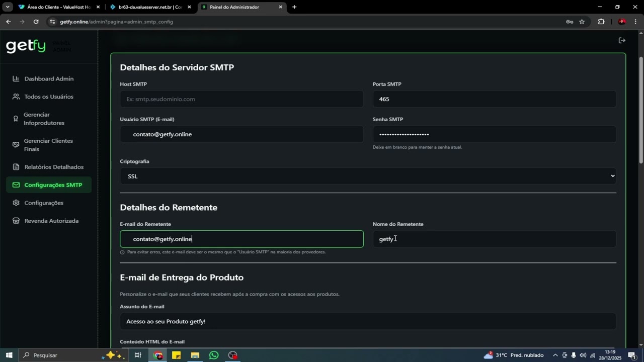Click the page vertical scrollbar
This screenshot has height=362, width=644.
[641, 110]
